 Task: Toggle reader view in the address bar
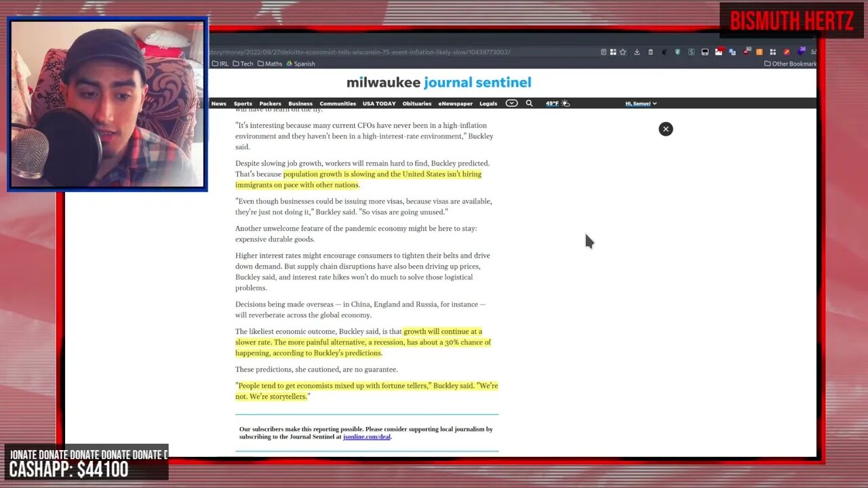pyautogui.click(x=604, y=52)
